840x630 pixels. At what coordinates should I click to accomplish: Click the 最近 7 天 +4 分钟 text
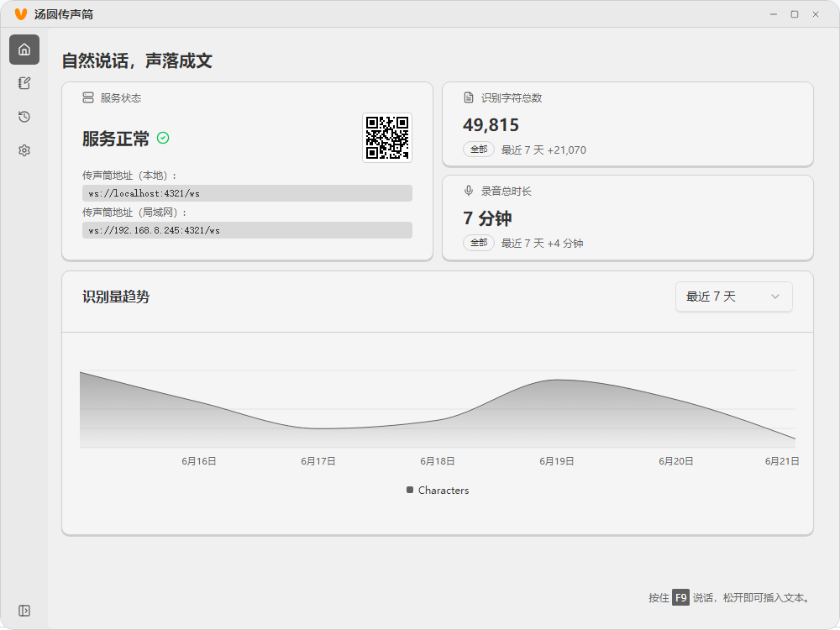point(542,244)
